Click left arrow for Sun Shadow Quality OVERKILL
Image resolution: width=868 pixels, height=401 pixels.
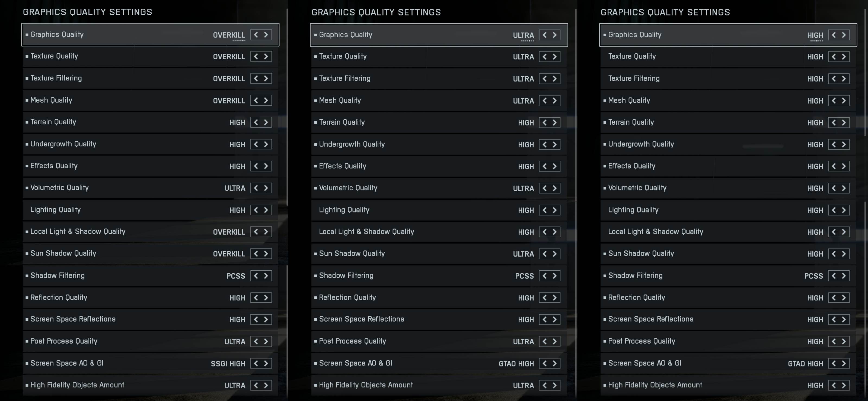pos(256,254)
